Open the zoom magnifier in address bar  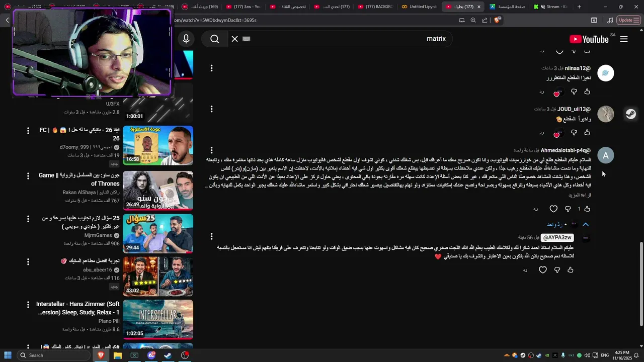[x=473, y=20]
